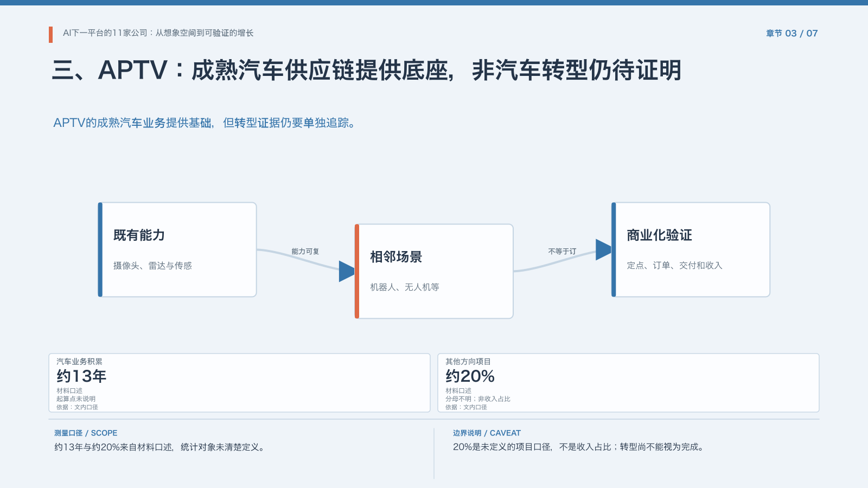Click the note 分母不明；非收入占比

point(478,399)
